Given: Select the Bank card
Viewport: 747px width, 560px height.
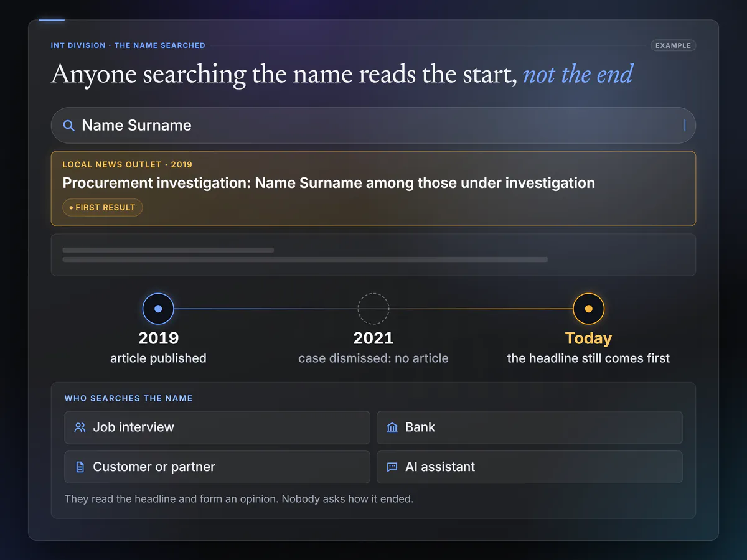Looking at the screenshot, I should (530, 427).
